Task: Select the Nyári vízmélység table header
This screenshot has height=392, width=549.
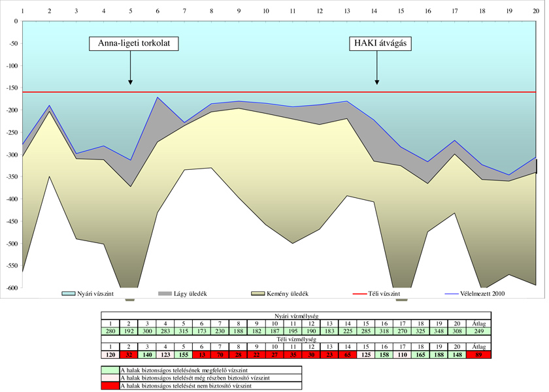Action: click(296, 316)
